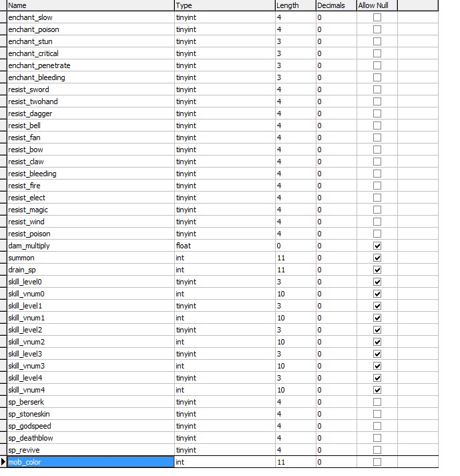Select the row marker arrow beside mob_color
Image resolution: width=460 pixels, height=476 pixels.
click(x=3, y=462)
